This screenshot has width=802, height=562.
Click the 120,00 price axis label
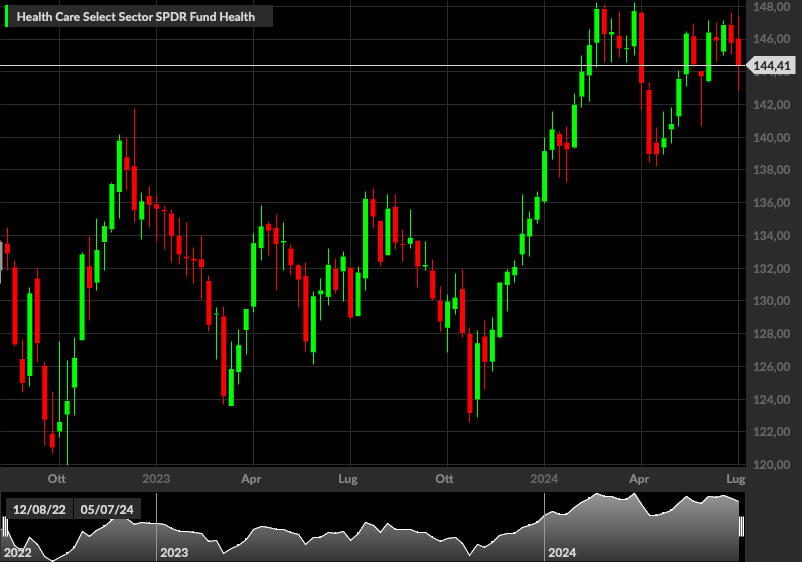point(771,465)
